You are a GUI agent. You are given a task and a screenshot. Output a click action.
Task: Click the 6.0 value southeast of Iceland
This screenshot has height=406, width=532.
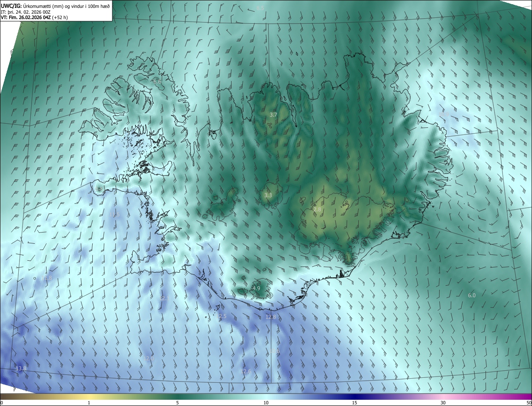click(472, 295)
